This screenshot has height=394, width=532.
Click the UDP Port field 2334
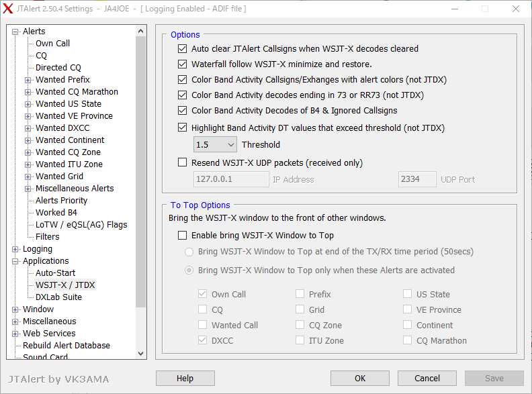pyautogui.click(x=417, y=179)
